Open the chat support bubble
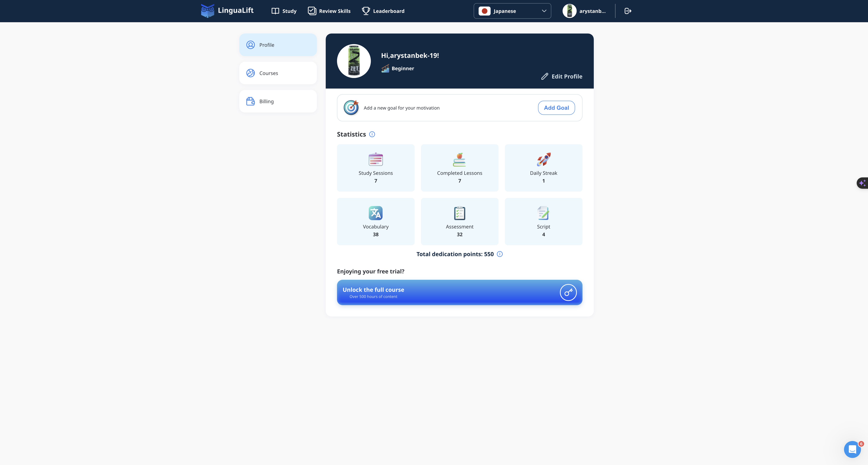The height and width of the screenshot is (465, 868). pyautogui.click(x=852, y=449)
